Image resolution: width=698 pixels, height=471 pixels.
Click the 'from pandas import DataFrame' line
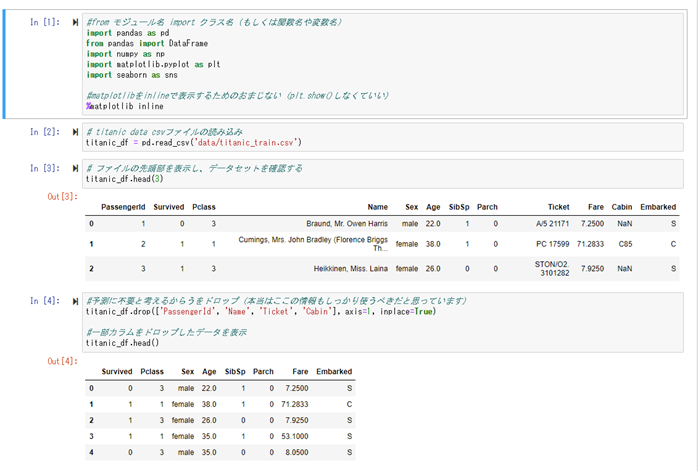coord(147,43)
